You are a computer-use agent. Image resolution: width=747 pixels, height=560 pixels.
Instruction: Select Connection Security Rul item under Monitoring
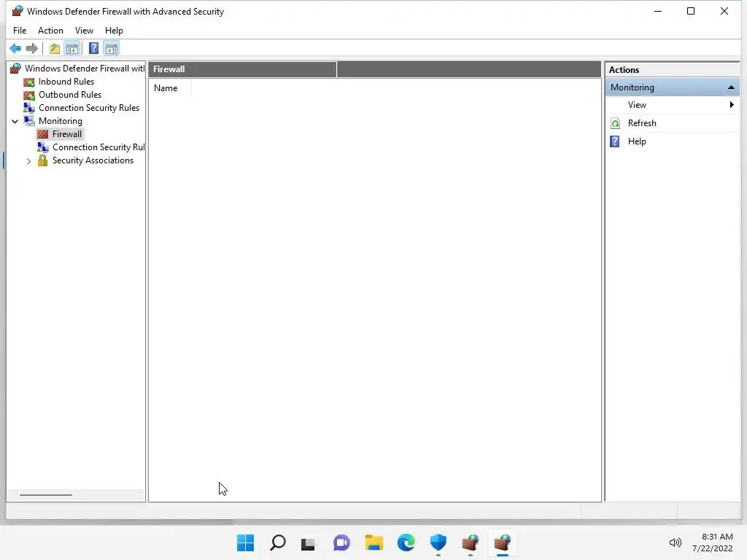(x=98, y=147)
